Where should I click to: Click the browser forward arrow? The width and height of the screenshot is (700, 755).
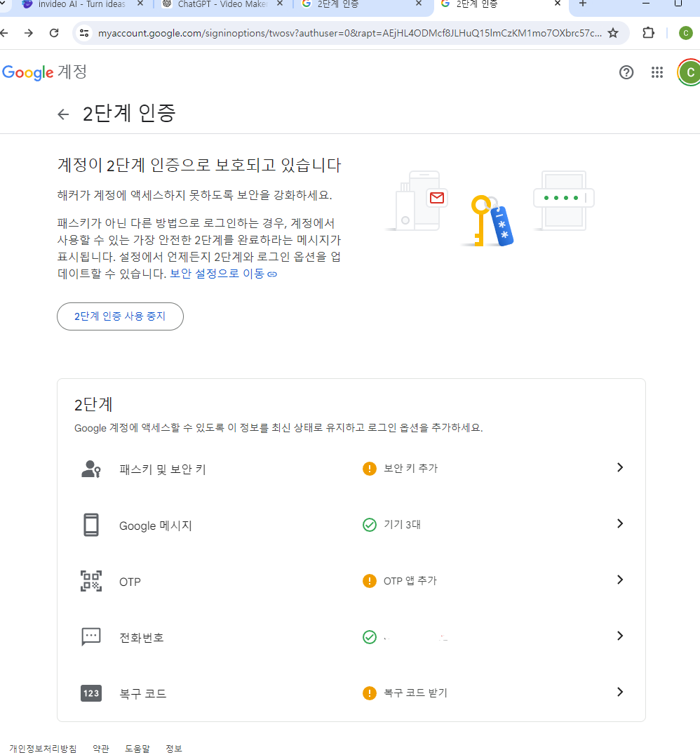coord(29,33)
